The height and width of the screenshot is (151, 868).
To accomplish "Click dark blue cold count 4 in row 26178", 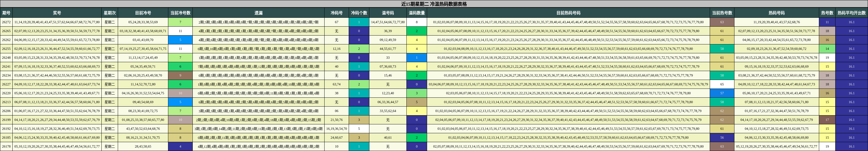I will (x=180, y=147).
